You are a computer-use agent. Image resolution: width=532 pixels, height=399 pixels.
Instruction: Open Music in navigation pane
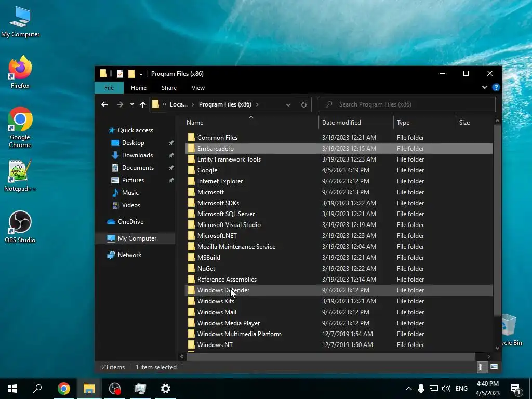130,193
